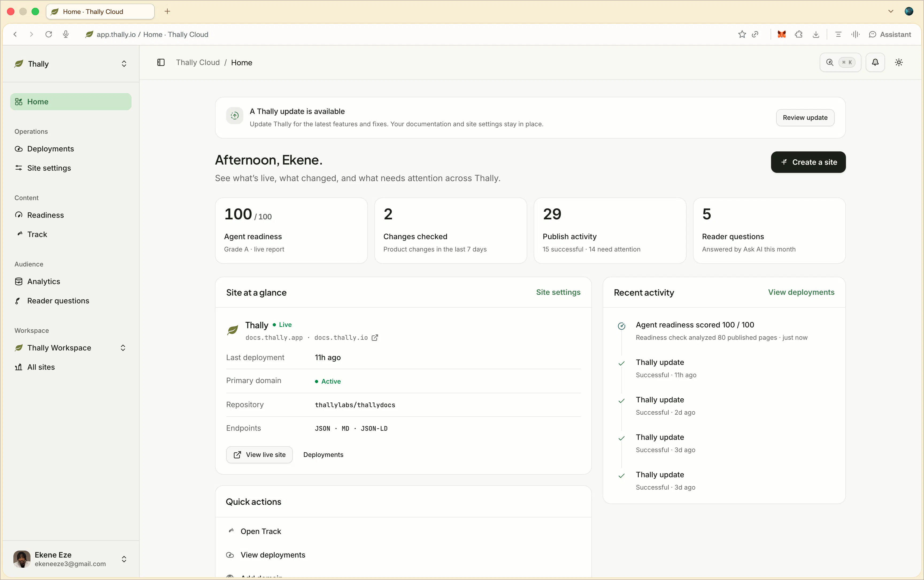The image size is (924, 580).
Task: Follow the View deployments link in Recent activity
Action: coord(801,292)
